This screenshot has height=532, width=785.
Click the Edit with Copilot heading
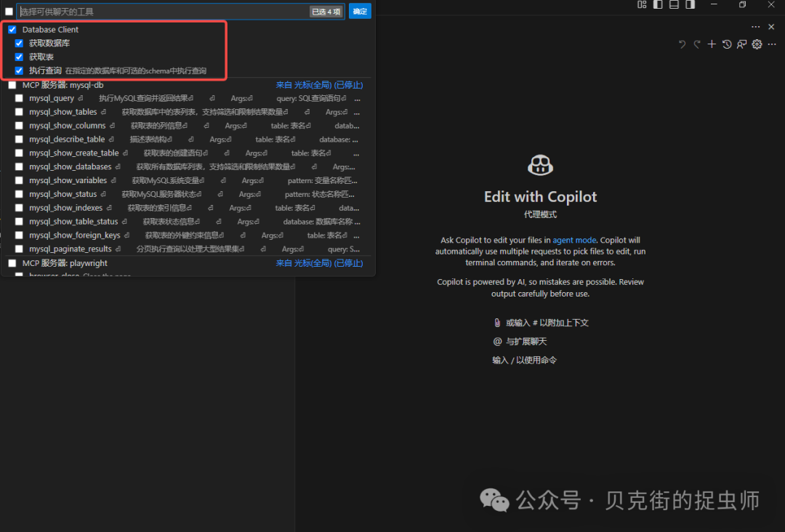point(540,197)
